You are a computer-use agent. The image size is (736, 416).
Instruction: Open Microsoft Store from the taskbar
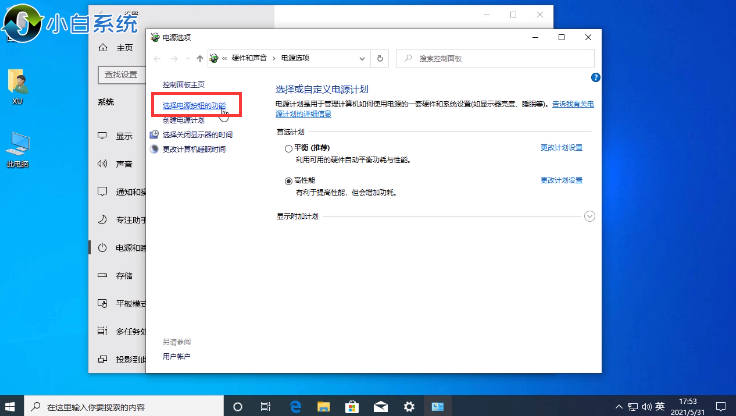click(x=351, y=407)
